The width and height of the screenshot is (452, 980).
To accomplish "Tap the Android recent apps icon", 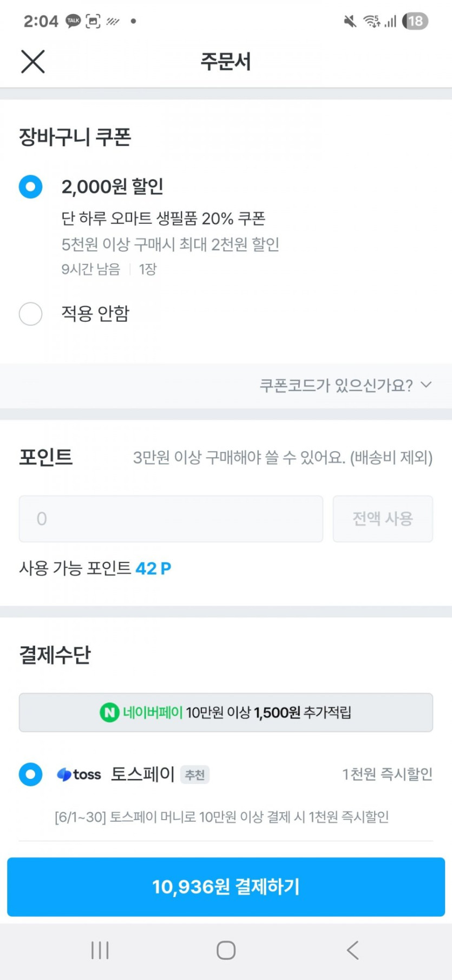I will pyautogui.click(x=100, y=950).
